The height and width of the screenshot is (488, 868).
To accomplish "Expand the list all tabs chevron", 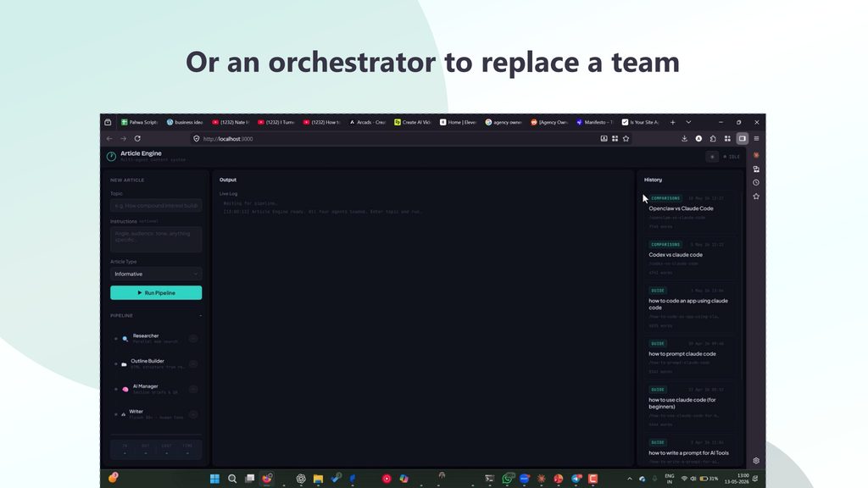I will click(x=688, y=122).
